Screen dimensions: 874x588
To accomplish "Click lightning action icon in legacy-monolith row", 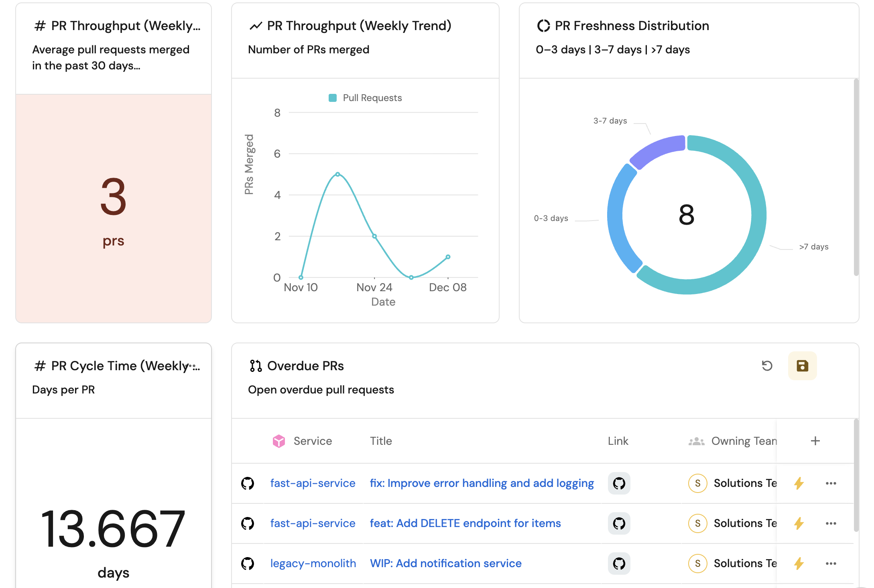I will tap(799, 564).
